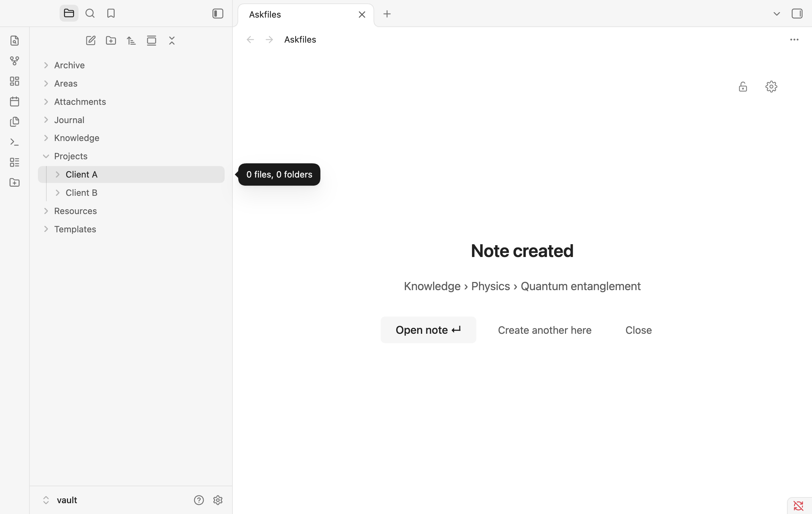Switch to the Askfiles tab
The image size is (812, 514).
tap(306, 15)
